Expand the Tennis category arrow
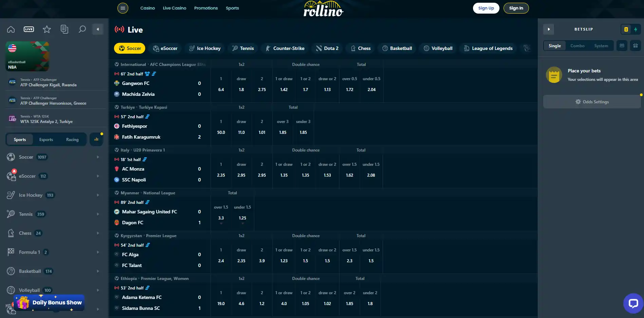The image size is (644, 318). [x=98, y=214]
